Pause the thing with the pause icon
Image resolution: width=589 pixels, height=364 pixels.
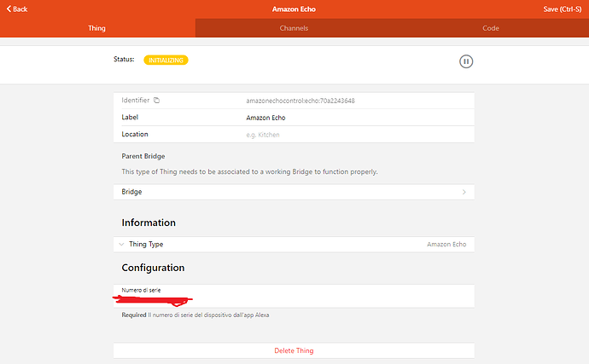(x=466, y=61)
